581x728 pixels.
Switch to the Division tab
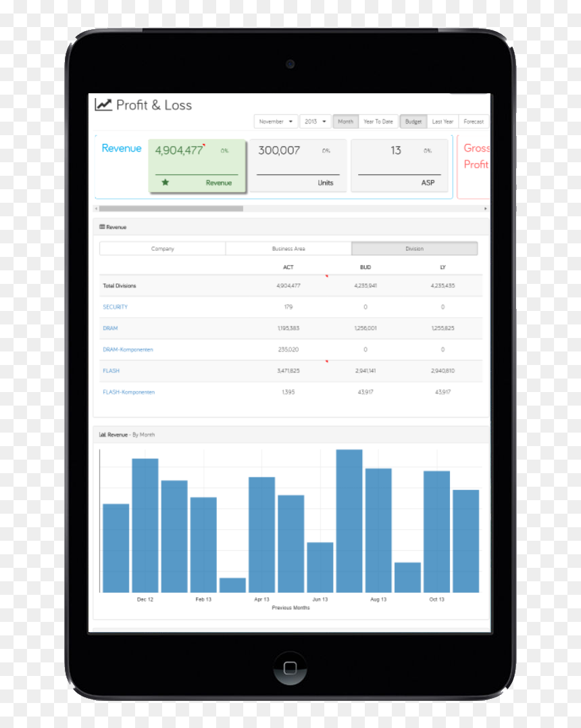coord(414,248)
